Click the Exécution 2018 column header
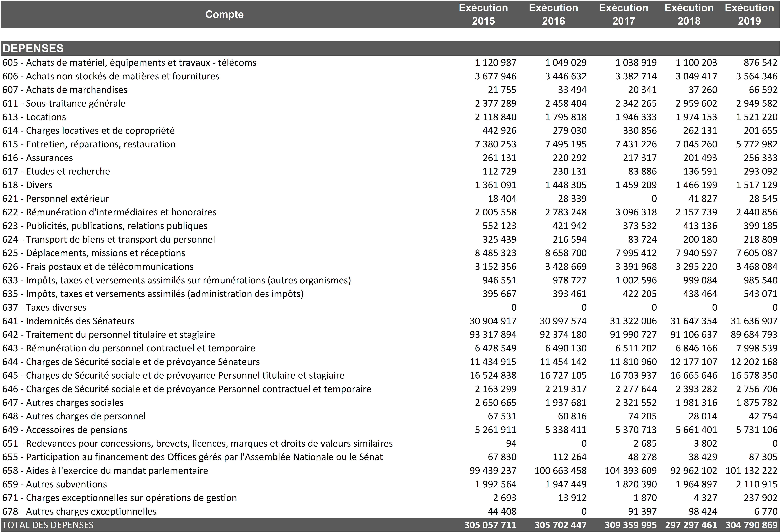Screen dimensions: 780x532 point(689,14)
